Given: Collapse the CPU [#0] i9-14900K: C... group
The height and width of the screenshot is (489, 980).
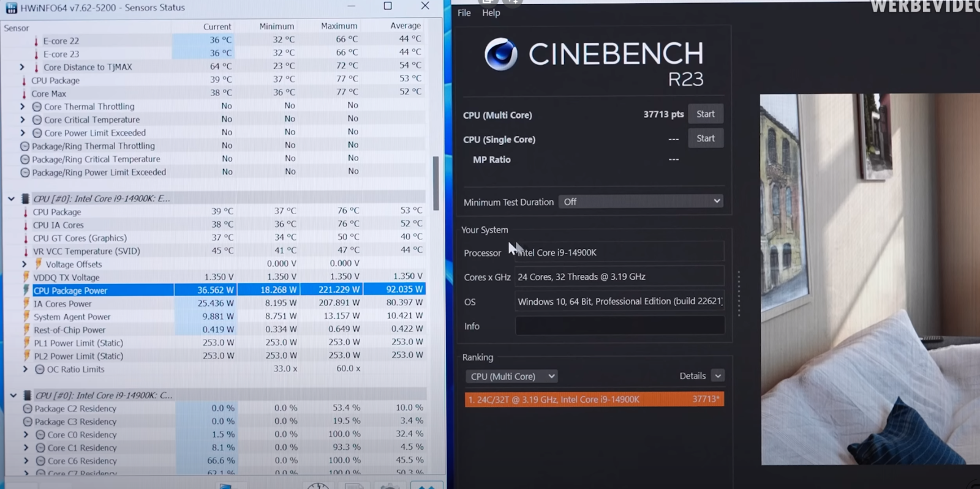Looking at the screenshot, I should [13, 396].
